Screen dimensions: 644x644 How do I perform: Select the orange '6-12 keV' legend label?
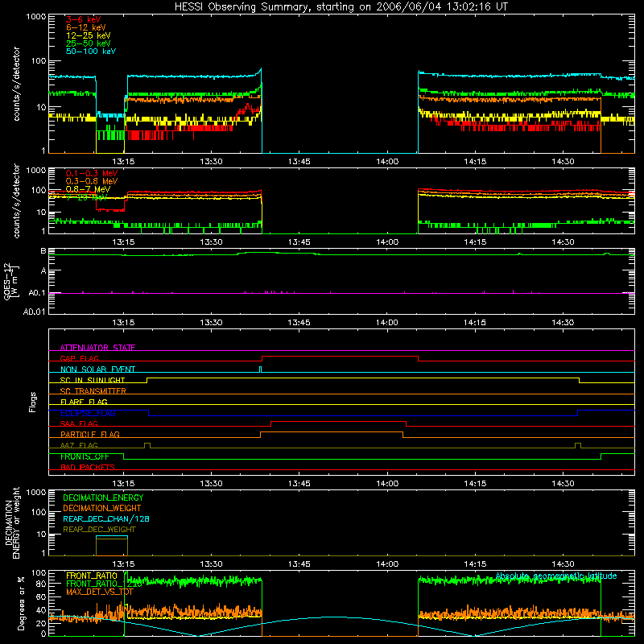pyautogui.click(x=86, y=27)
